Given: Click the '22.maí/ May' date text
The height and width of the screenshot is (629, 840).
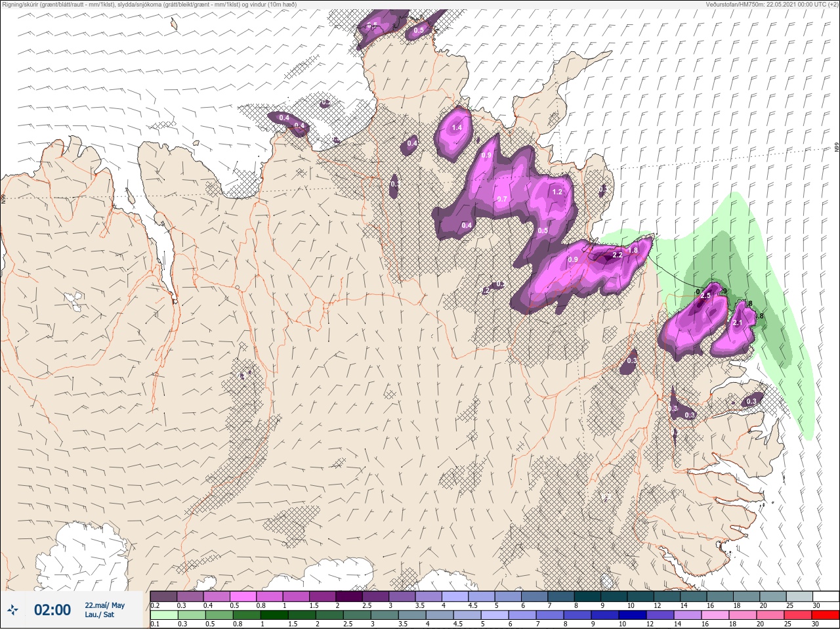Looking at the screenshot, I should (104, 605).
